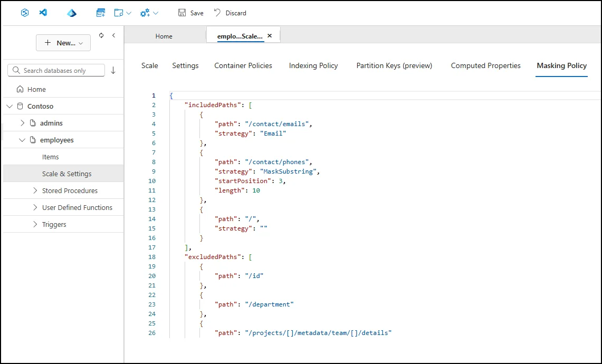The image size is (602, 364).
Task: Collapse the sidebar with the left chevron
Action: tap(113, 35)
